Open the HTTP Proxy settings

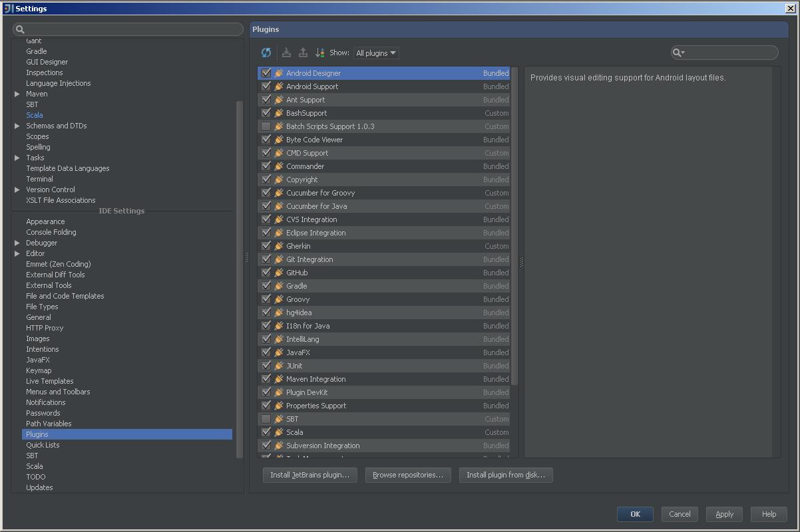coord(45,328)
